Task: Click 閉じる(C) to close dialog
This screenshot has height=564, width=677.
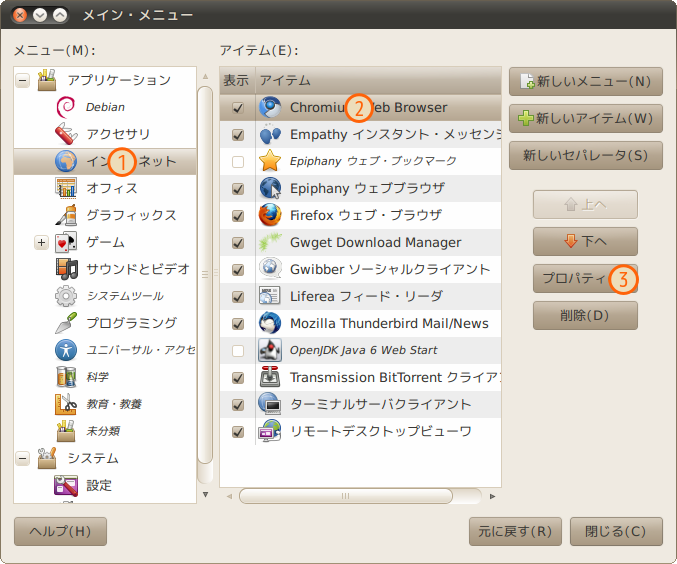Action: click(x=616, y=531)
